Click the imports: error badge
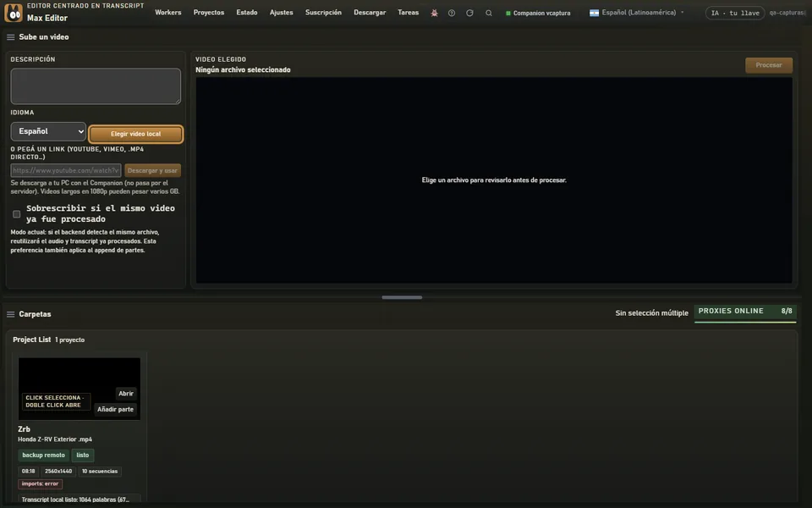 click(40, 484)
